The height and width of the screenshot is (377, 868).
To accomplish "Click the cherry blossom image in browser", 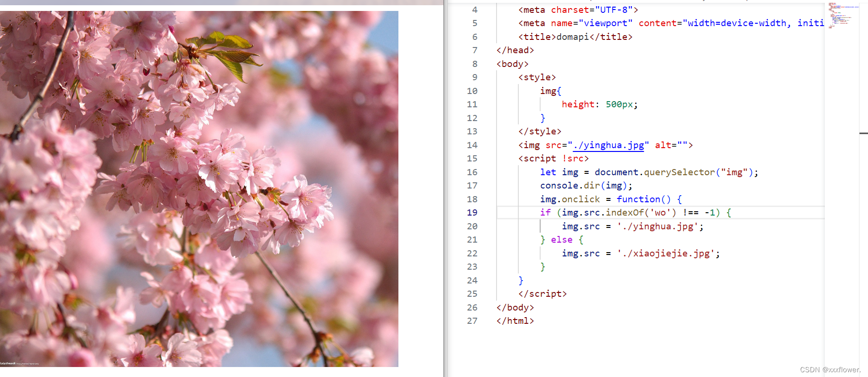I will click(x=199, y=188).
